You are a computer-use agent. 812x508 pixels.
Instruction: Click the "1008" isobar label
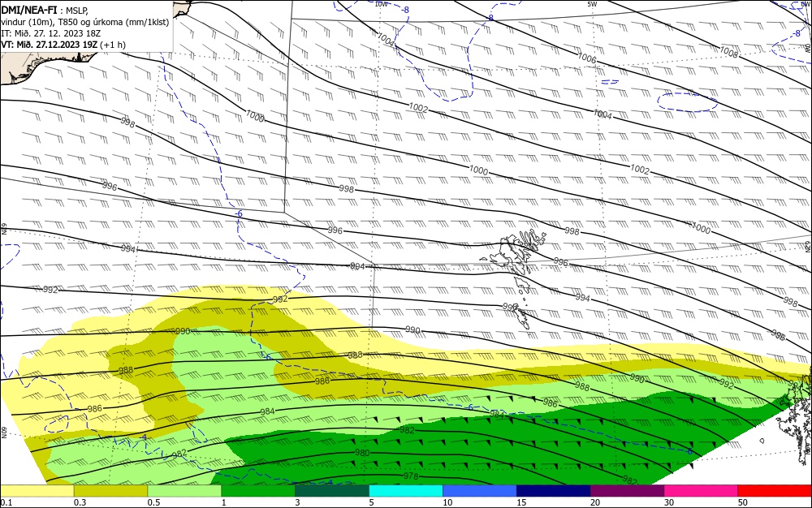click(x=728, y=52)
